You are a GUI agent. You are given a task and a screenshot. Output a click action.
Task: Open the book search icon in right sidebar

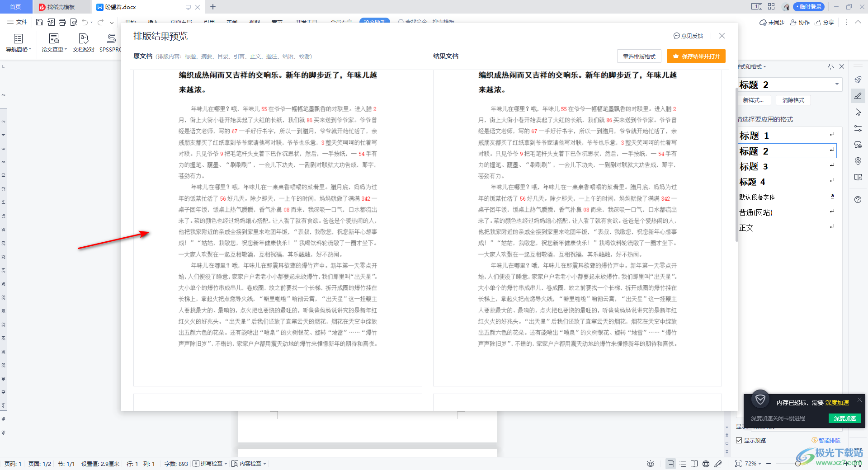[x=858, y=177]
